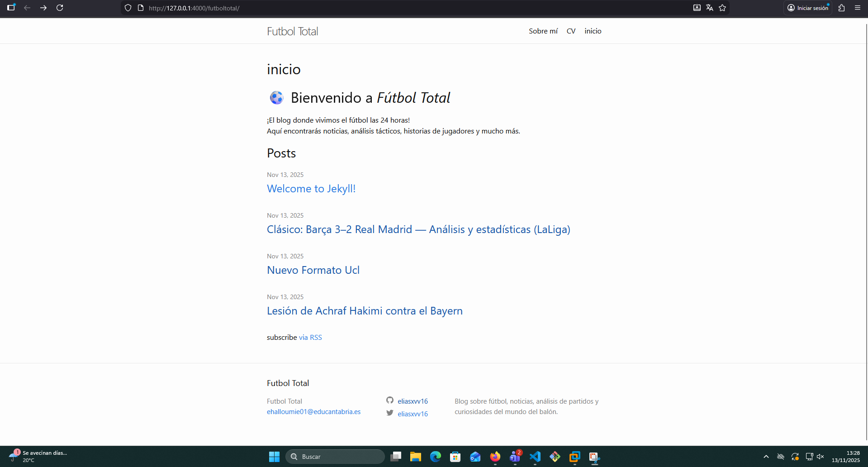This screenshot has height=467, width=868.
Task: Click the translate page icon
Action: pos(710,8)
